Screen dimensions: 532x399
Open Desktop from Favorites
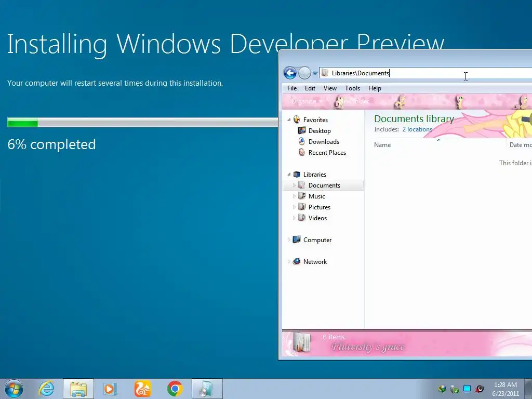pyautogui.click(x=320, y=130)
